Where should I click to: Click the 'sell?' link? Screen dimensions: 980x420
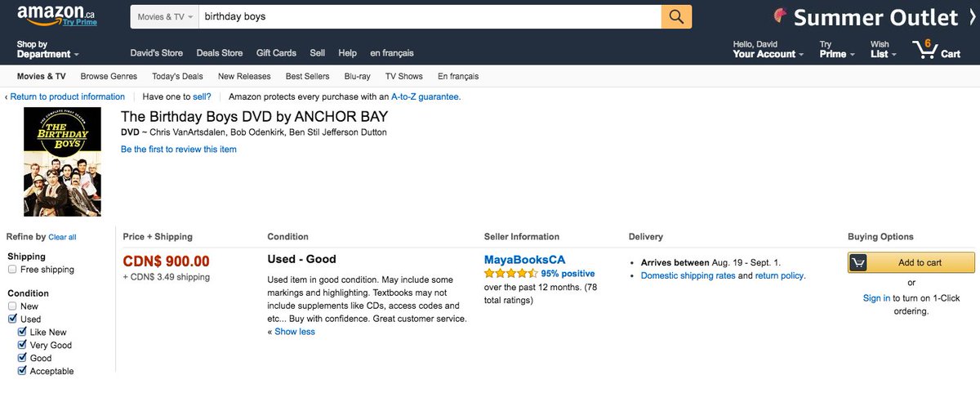tap(202, 96)
